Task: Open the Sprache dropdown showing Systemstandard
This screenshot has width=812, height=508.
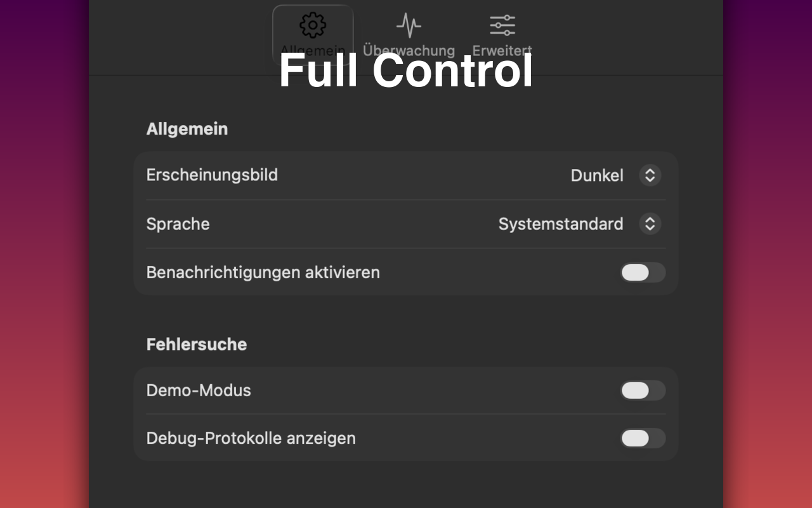Action: [x=561, y=224]
